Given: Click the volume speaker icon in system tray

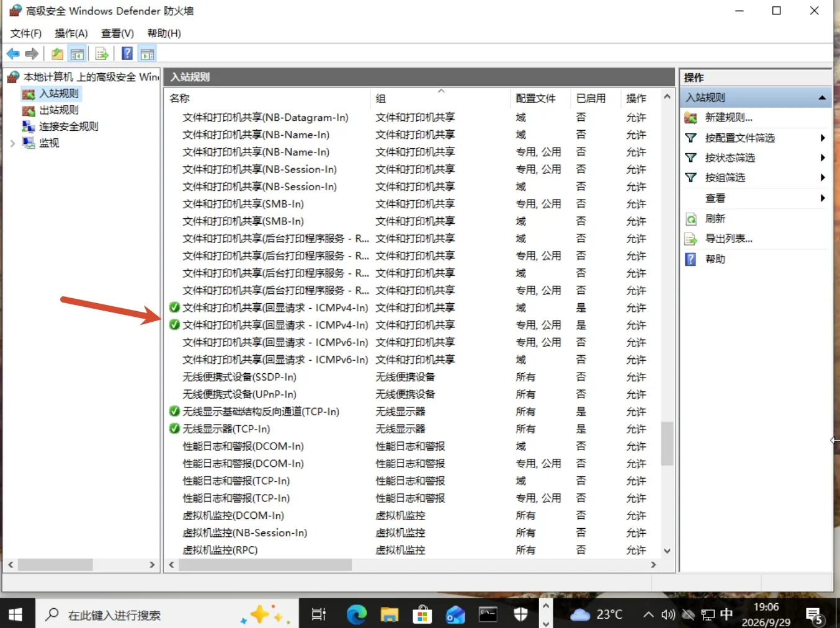Looking at the screenshot, I should [x=668, y=614].
